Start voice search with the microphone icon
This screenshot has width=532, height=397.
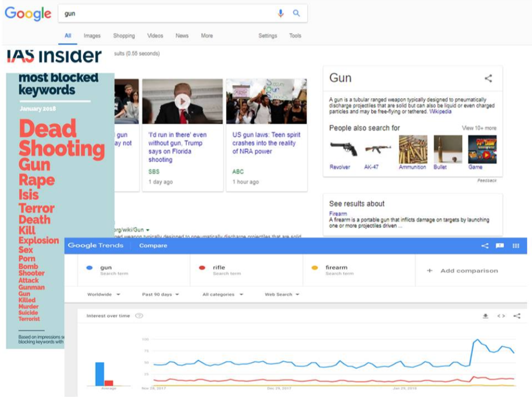(x=280, y=13)
